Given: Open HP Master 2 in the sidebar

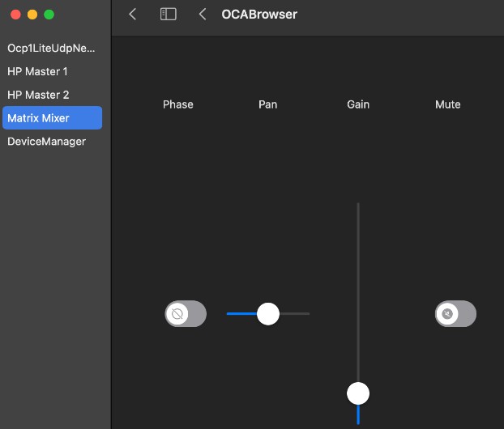Looking at the screenshot, I should click(x=38, y=95).
